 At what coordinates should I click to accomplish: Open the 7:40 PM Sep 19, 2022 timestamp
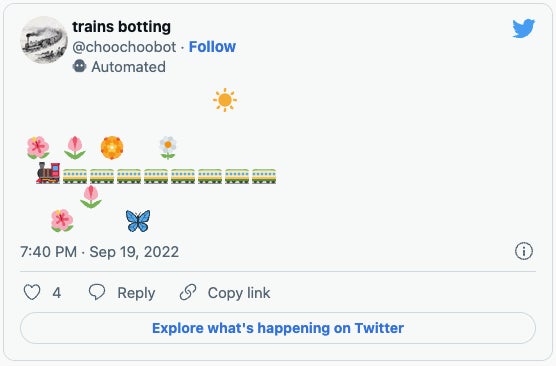[99, 252]
